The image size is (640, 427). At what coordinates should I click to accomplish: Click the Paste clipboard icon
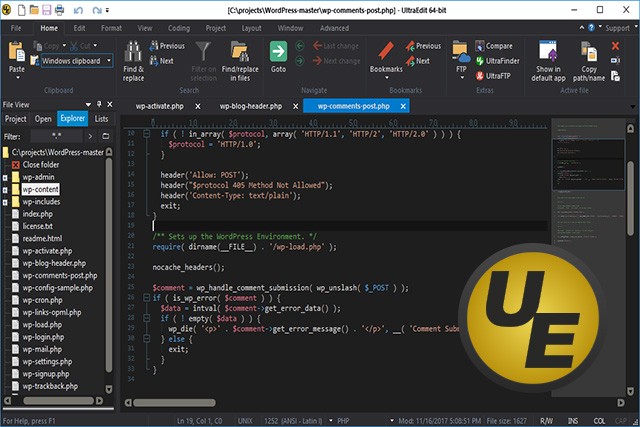click(x=17, y=52)
